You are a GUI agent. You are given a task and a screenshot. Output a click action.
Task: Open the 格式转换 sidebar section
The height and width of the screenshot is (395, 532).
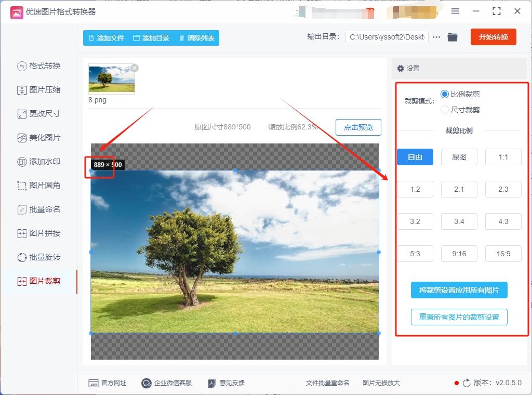[39, 66]
